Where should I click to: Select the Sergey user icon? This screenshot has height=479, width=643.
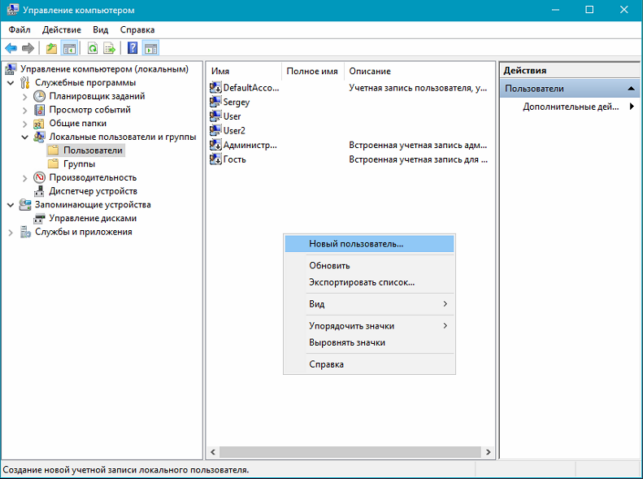point(215,102)
